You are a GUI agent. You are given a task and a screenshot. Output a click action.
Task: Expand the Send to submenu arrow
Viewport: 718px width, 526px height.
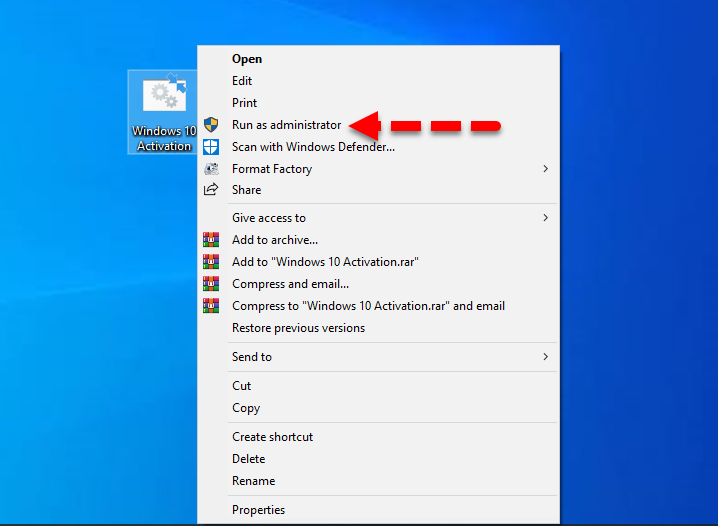pyautogui.click(x=545, y=357)
